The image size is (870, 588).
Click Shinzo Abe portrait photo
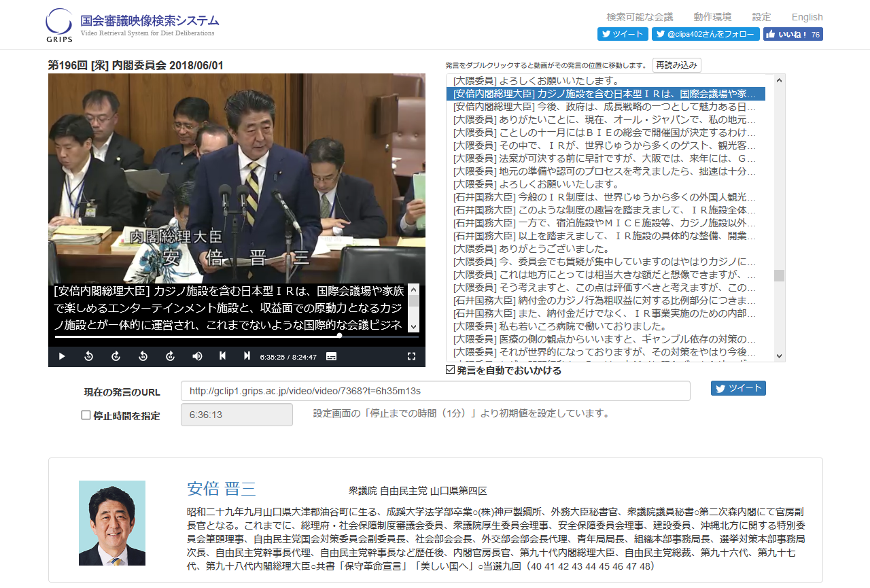click(112, 523)
